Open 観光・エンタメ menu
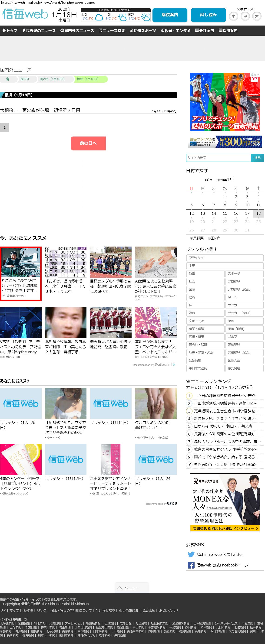The image size is (265, 644). (176, 30)
